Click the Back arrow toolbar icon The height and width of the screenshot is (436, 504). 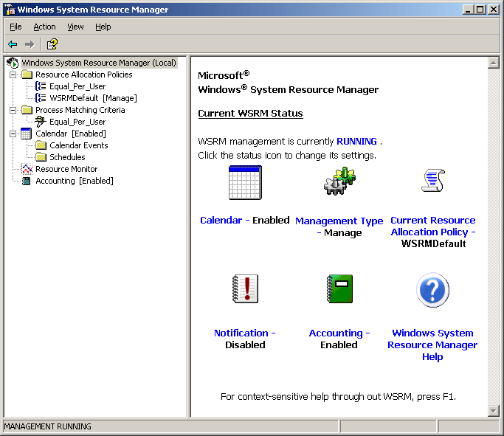pyautogui.click(x=13, y=44)
